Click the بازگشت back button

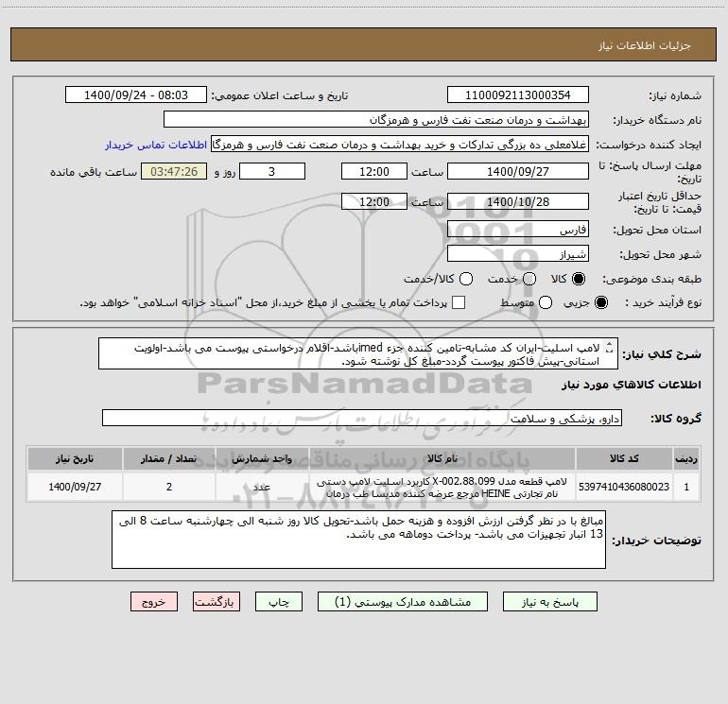(x=217, y=602)
